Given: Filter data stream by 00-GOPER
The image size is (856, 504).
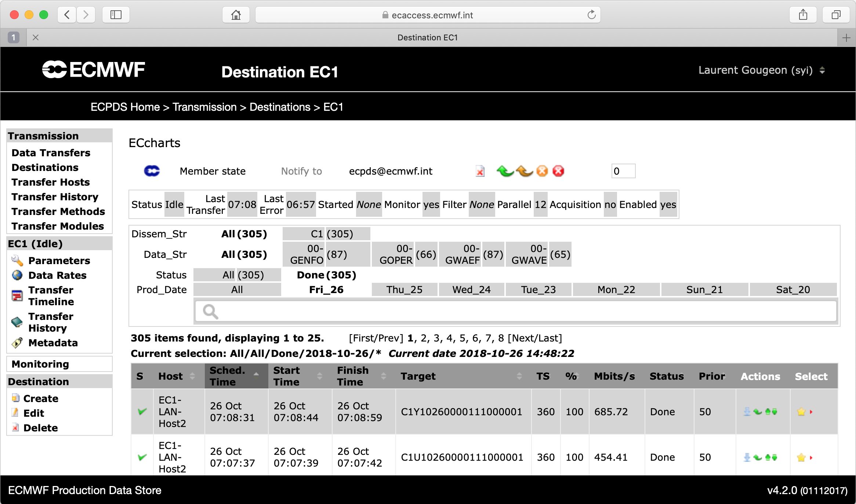Looking at the screenshot, I should [396, 254].
